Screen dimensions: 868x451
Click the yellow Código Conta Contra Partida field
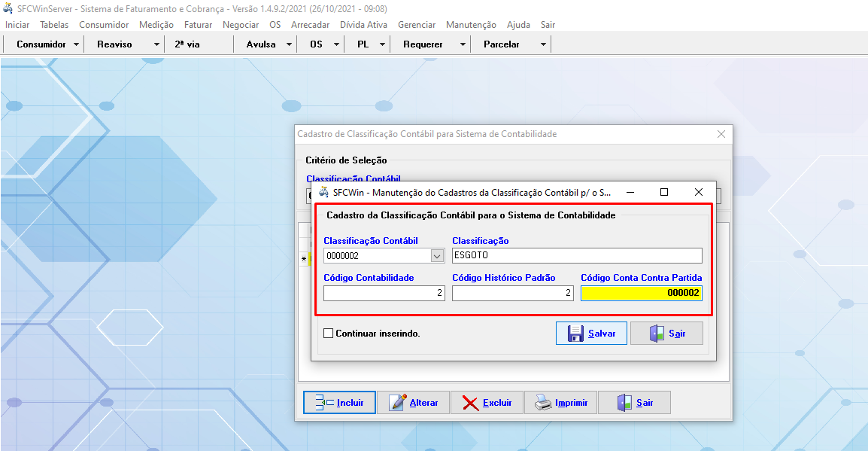click(x=641, y=293)
